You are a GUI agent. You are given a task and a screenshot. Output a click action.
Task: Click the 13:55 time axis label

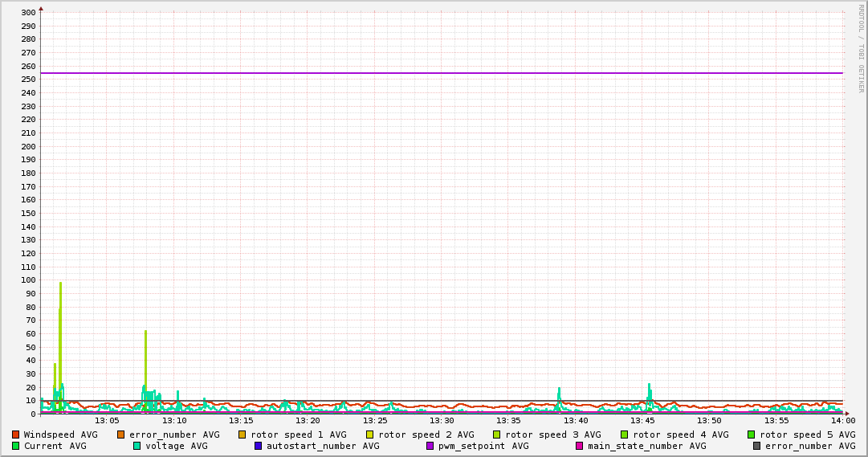tap(776, 421)
